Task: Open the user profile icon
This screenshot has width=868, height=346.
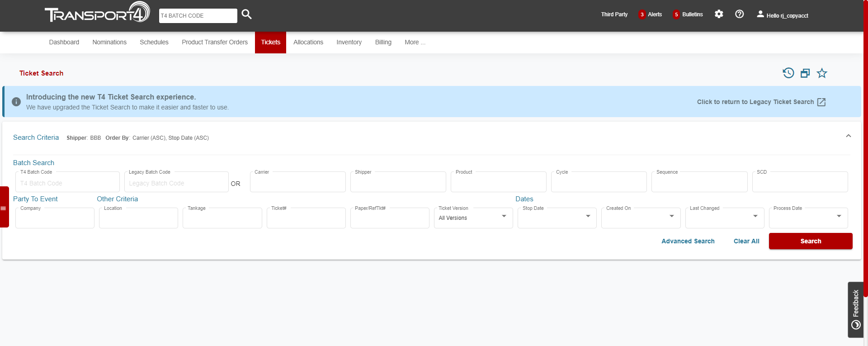Action: [x=760, y=14]
